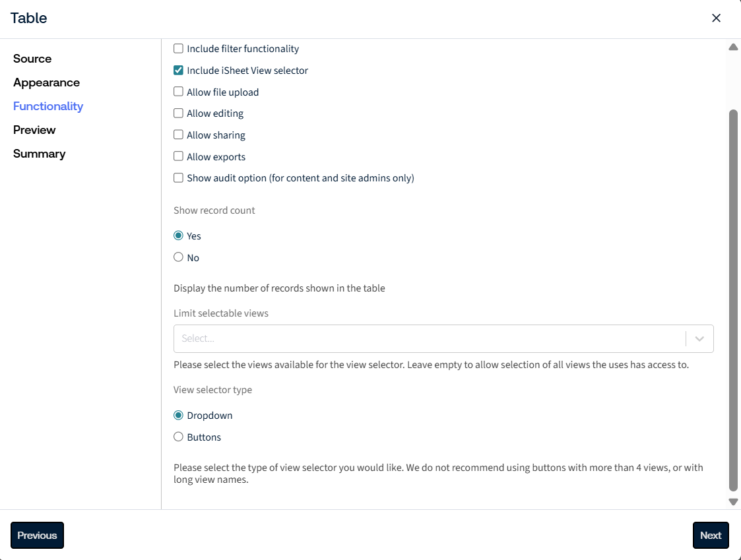Image resolution: width=741 pixels, height=560 pixels.
Task: Choose Buttons as view selector type
Action: 178,437
